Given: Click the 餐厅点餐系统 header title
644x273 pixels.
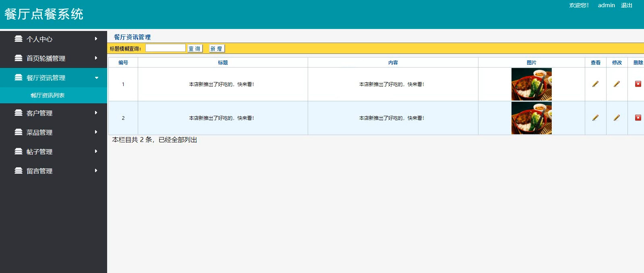Looking at the screenshot, I should (44, 14).
